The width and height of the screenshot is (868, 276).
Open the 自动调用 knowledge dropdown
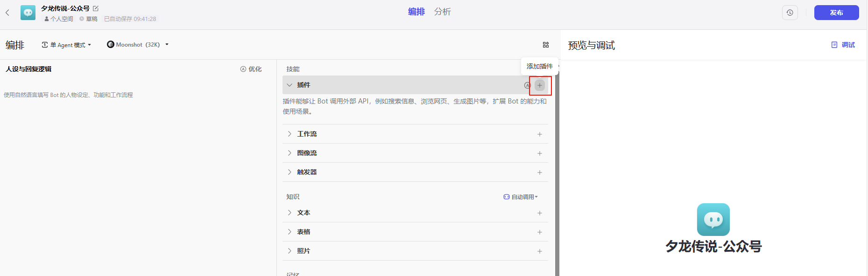[x=521, y=197]
